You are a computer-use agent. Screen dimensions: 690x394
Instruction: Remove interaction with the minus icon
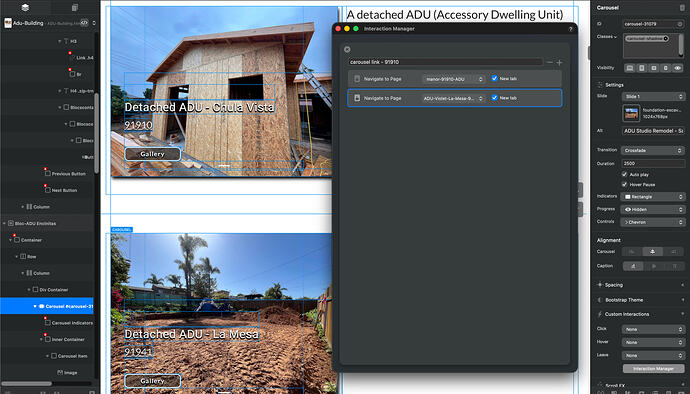[x=550, y=63]
